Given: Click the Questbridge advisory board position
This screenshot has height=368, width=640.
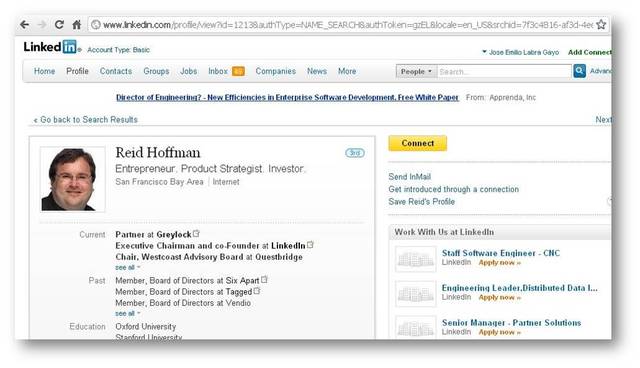Looking at the screenshot, I should (x=209, y=257).
